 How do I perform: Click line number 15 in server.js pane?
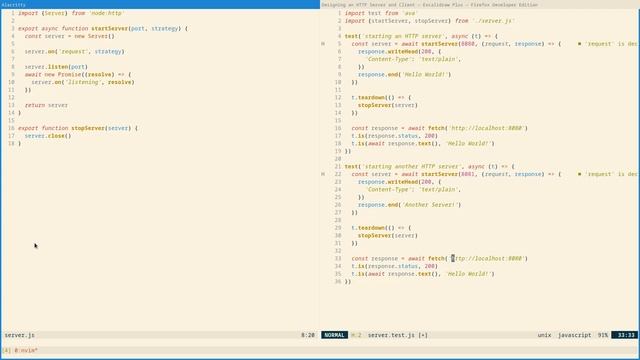click(11, 120)
